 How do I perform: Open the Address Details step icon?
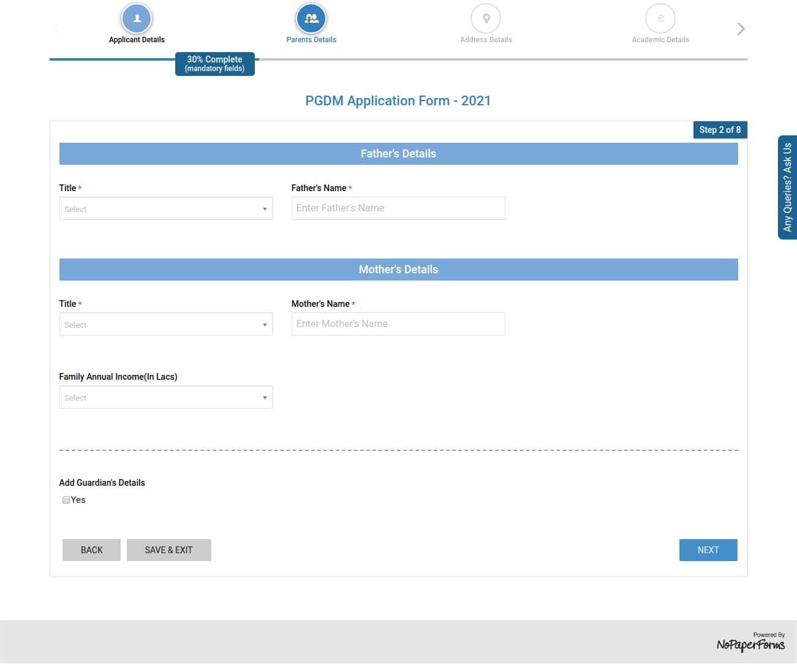[x=486, y=18]
